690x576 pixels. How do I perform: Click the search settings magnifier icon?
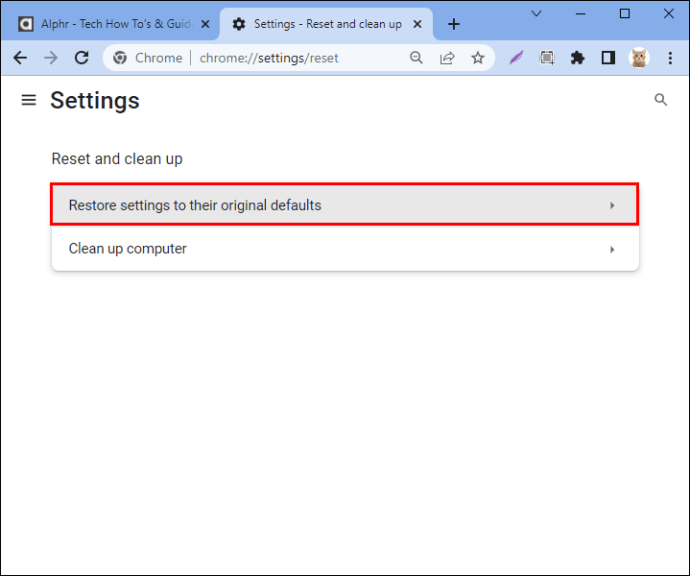tap(660, 100)
